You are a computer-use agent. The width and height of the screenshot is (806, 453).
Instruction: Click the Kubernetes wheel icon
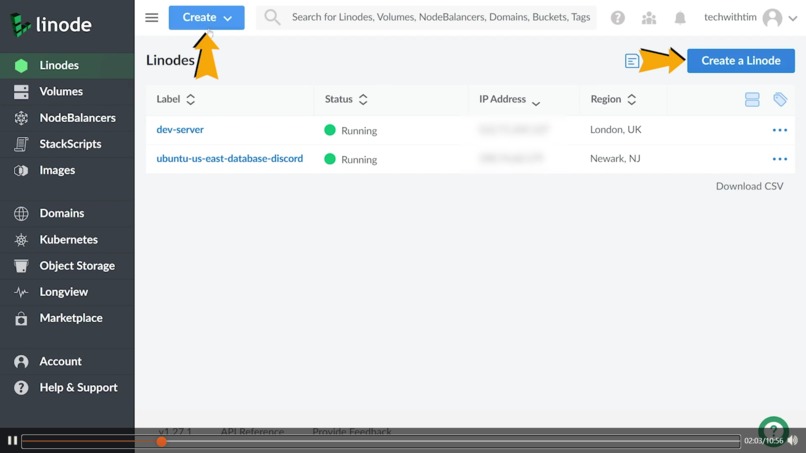[x=21, y=240]
